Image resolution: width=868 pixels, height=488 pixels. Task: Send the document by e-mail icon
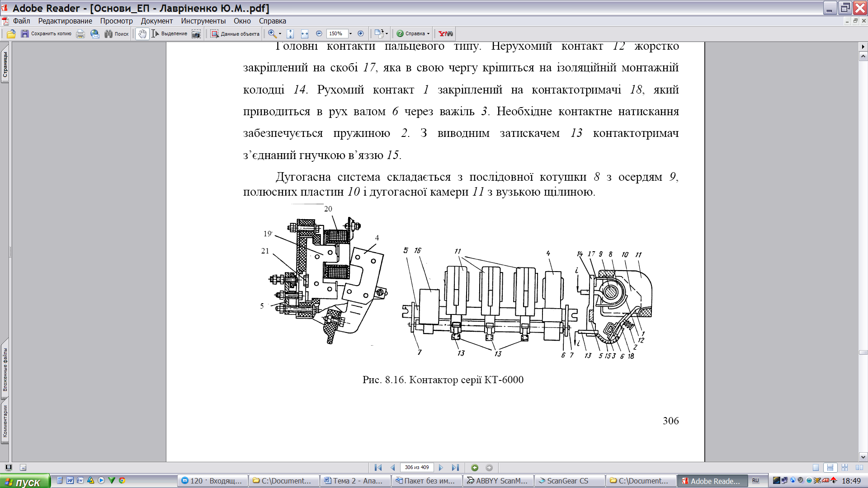point(94,34)
